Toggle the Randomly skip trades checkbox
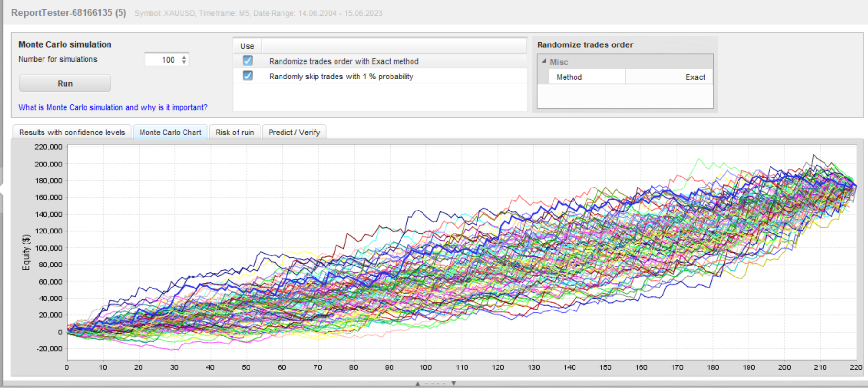The image size is (868, 388). click(x=248, y=76)
